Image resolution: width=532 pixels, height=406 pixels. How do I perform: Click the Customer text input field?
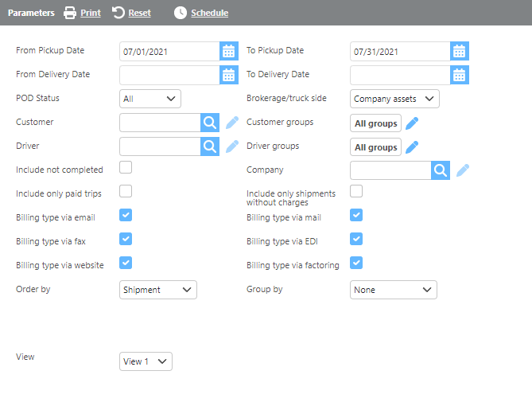pos(159,123)
